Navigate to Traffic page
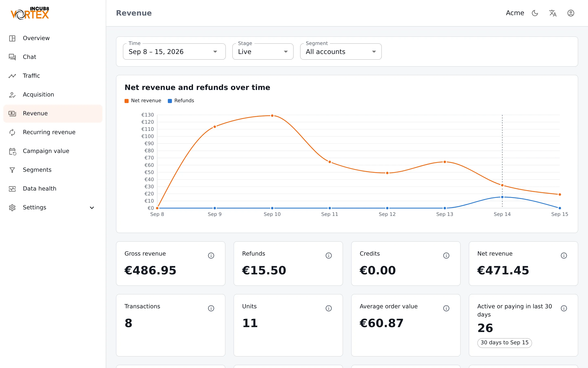588x368 pixels. 53,76
